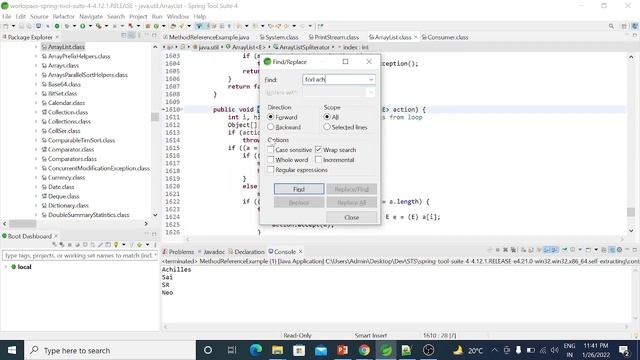Enable the Incremental checkbox
Screen dimensions: 640x360
coord(318,160)
